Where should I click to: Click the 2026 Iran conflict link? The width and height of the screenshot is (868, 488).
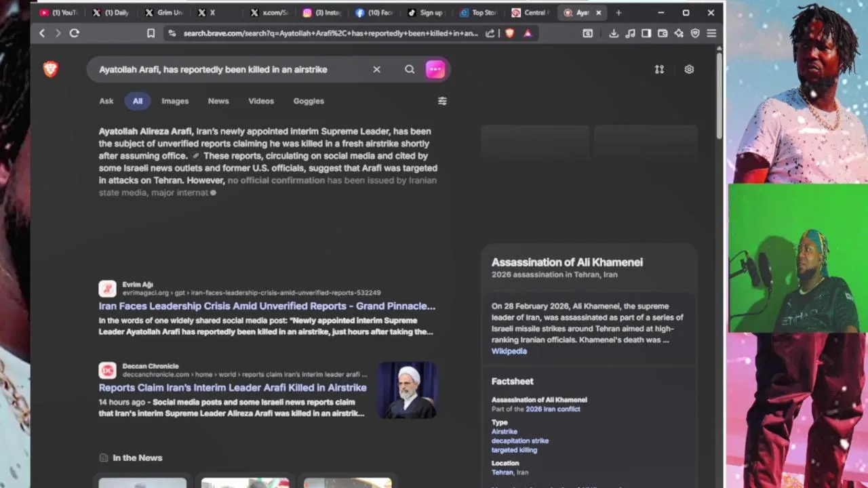pos(553,409)
